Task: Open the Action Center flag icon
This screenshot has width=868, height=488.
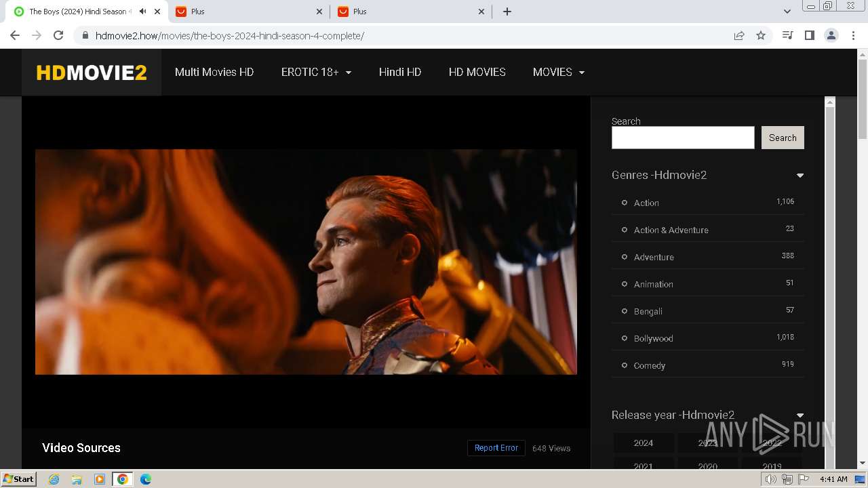Action: click(x=804, y=479)
